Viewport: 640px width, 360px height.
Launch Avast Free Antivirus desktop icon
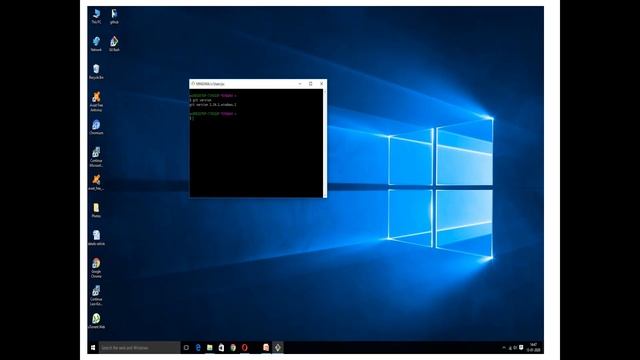coord(96,101)
